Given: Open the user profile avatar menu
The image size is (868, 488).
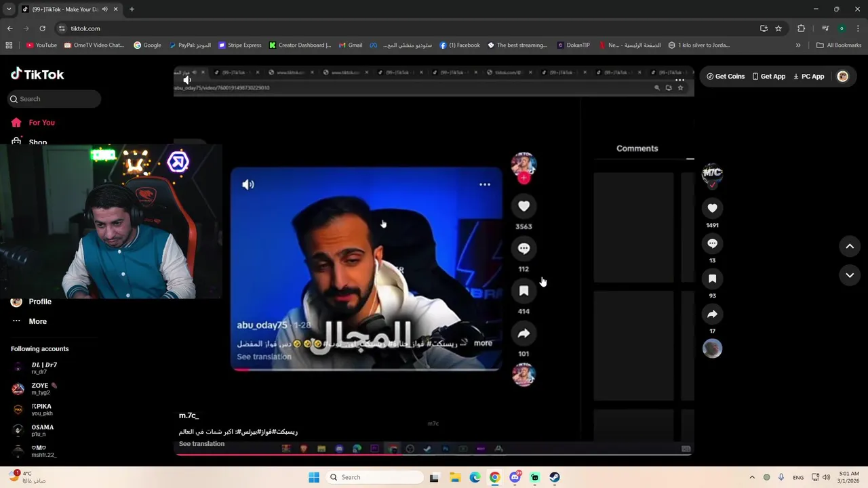Looking at the screenshot, I should [843, 77].
